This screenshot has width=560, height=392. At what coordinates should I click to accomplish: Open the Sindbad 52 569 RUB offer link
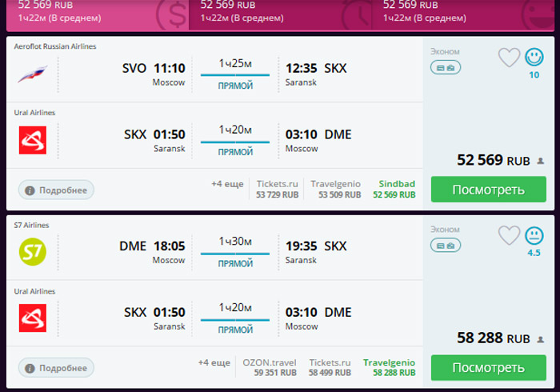pos(394,190)
